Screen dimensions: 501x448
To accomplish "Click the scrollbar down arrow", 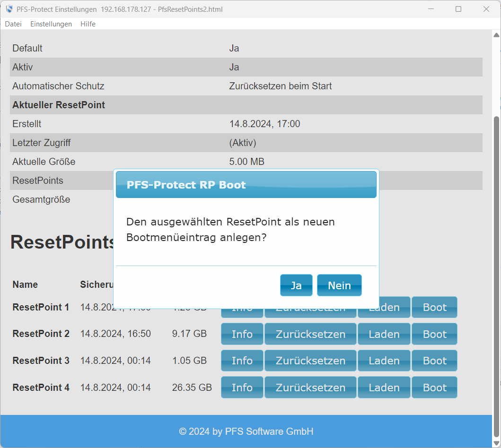I will click(x=496, y=443).
